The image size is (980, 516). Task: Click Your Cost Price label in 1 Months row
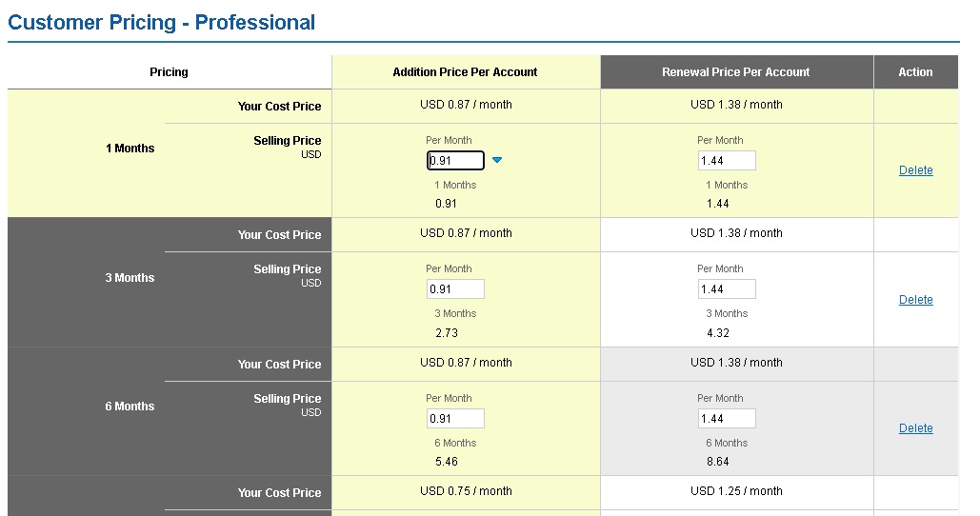(x=279, y=107)
